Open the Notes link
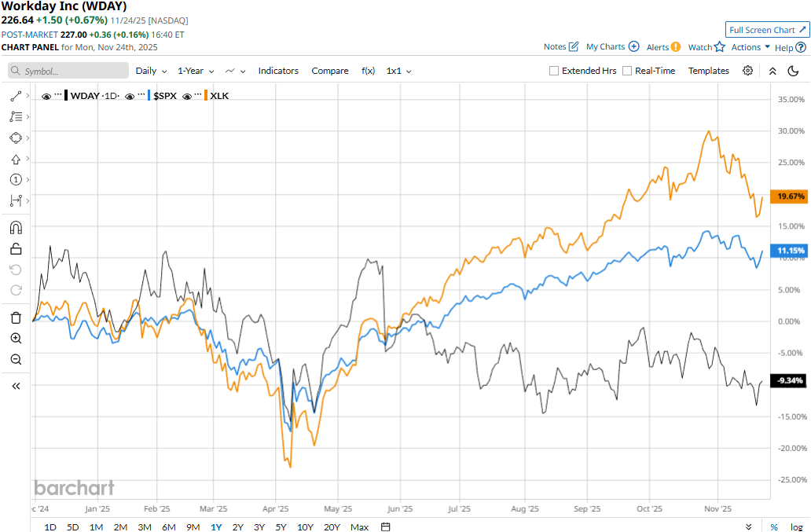Screen dimensions: 811x532 point(555,46)
